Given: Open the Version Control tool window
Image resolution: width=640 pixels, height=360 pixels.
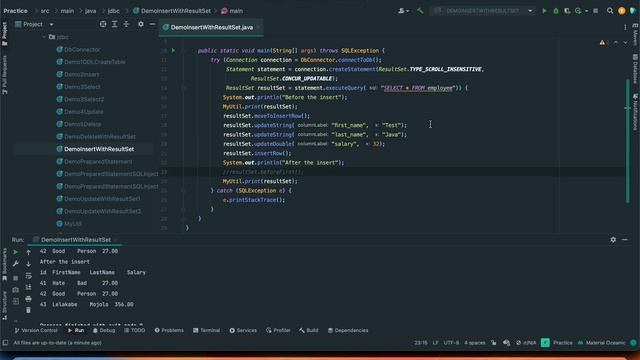Looking at the screenshot, I should coord(36,331).
